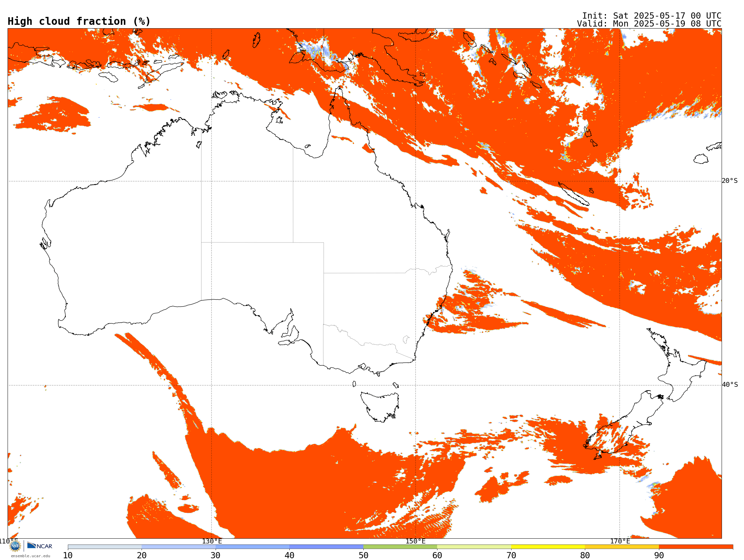This screenshot has height=560, width=744.
Task: Click the 80–90 amber colorbar swatch
Action: pyautogui.click(x=622, y=547)
